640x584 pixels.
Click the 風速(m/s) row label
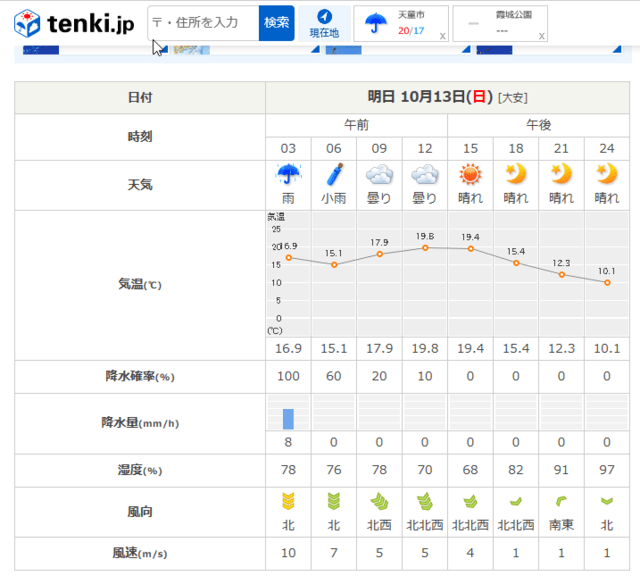140,553
